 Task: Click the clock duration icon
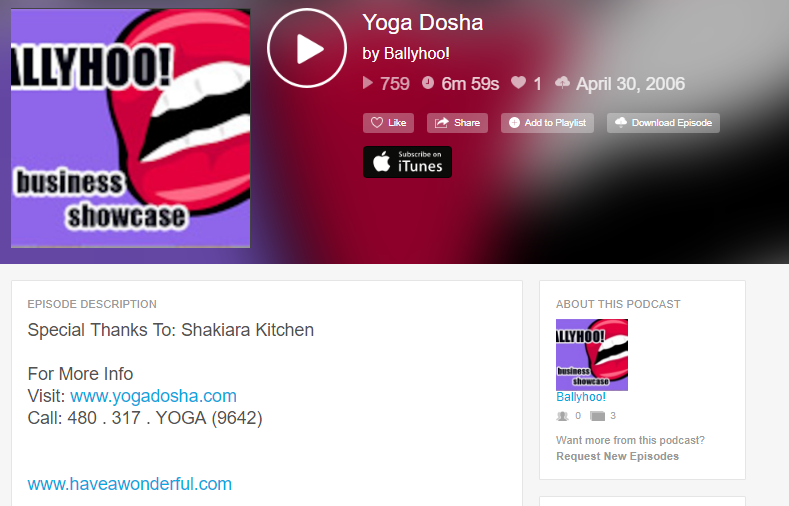[428, 82]
